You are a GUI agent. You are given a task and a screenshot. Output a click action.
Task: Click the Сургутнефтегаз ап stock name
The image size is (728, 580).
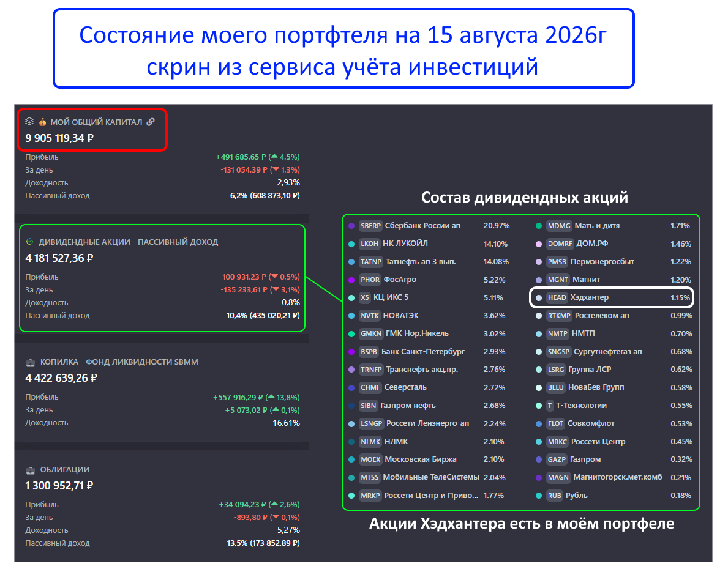coord(608,352)
